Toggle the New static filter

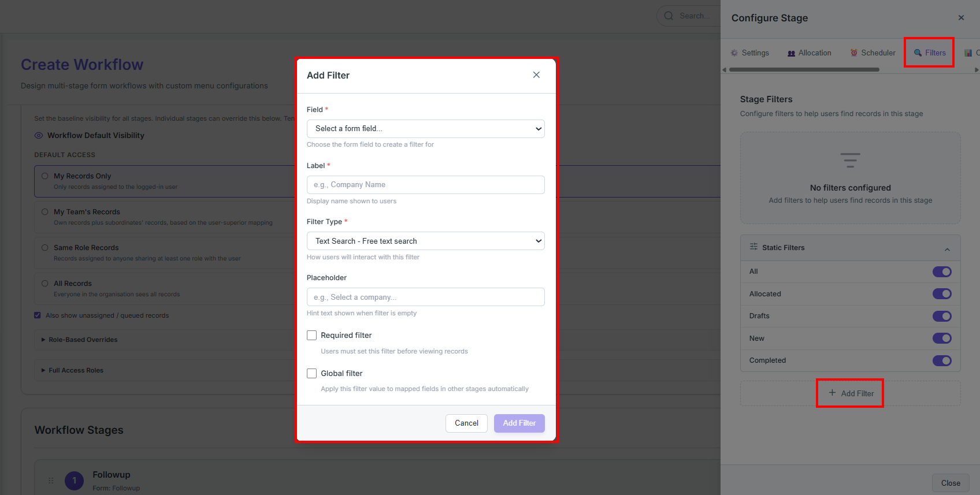[x=942, y=338]
